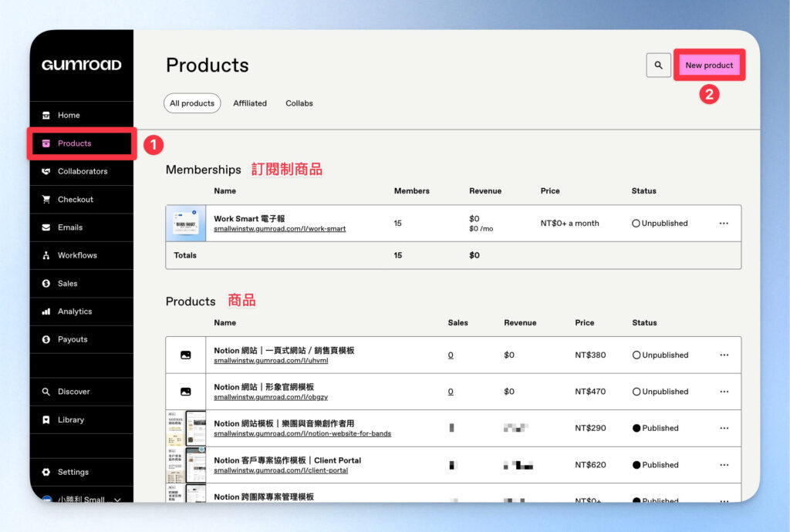Open actions menu for 一頁式網站 / 銷售頁模板
Viewport: 790px width, 532px height.
724,355
